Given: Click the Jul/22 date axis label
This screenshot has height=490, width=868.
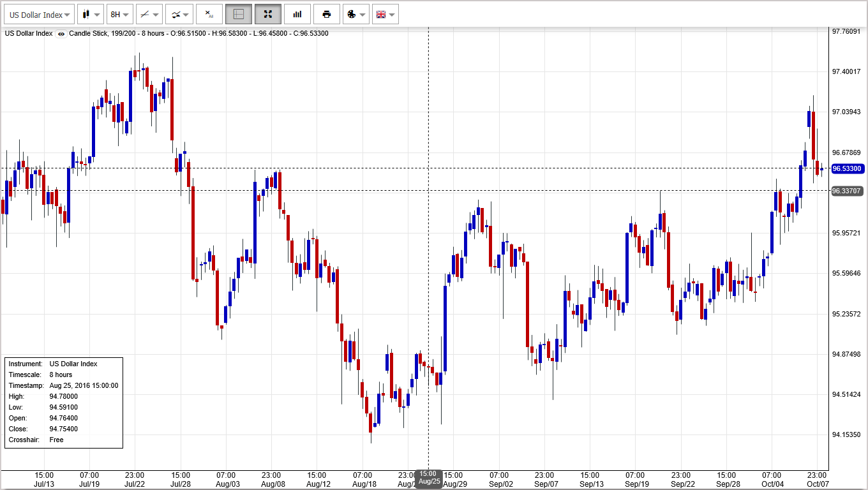Looking at the screenshot, I should coord(135,484).
